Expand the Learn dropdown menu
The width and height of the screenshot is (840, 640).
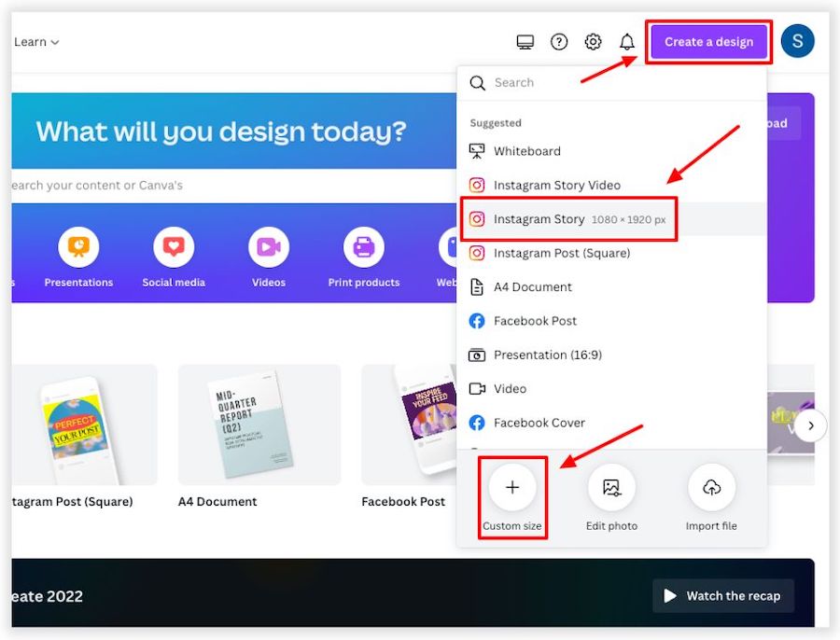[x=36, y=42]
